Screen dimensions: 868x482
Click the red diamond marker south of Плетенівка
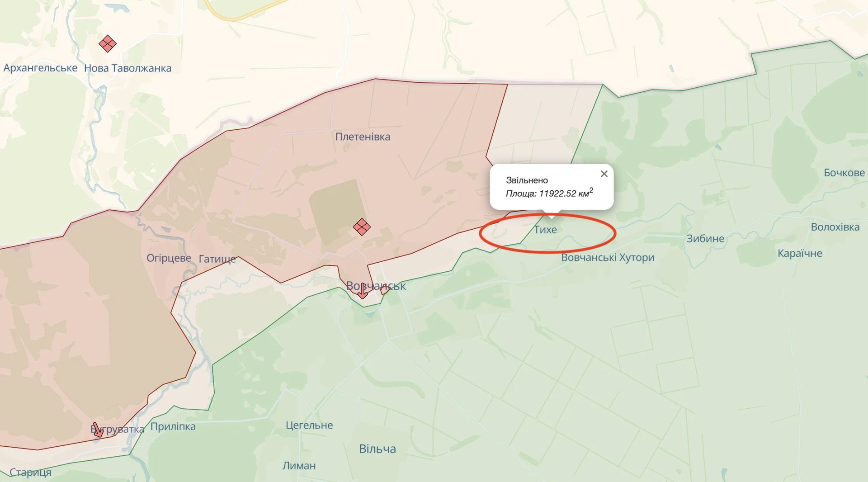click(362, 227)
